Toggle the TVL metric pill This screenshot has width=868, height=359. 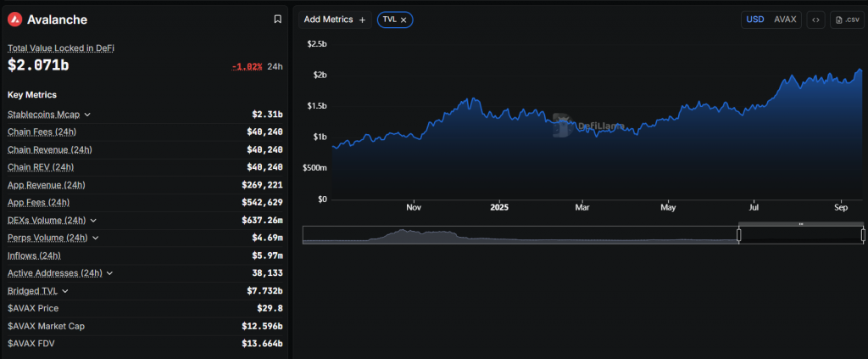389,20
